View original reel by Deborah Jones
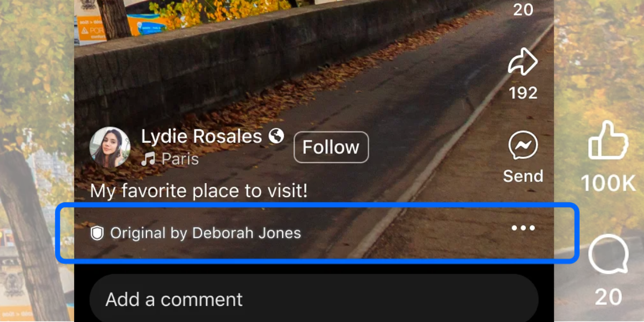644x322 pixels. point(206,233)
